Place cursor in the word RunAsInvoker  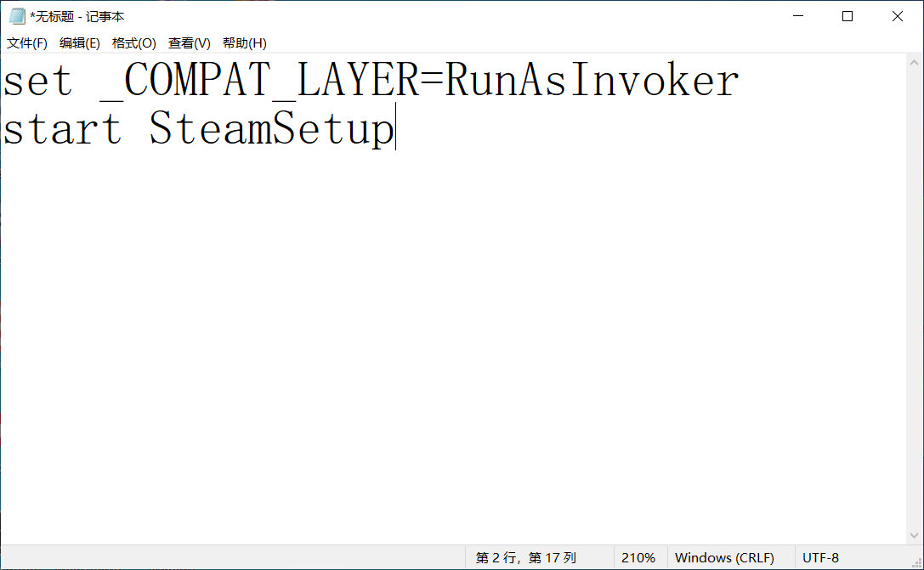point(592,80)
